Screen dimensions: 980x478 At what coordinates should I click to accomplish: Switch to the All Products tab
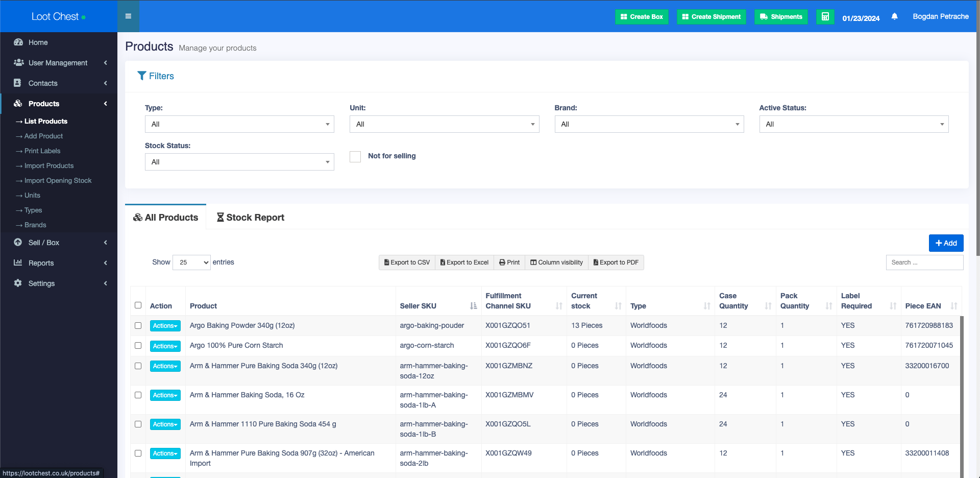[165, 217]
